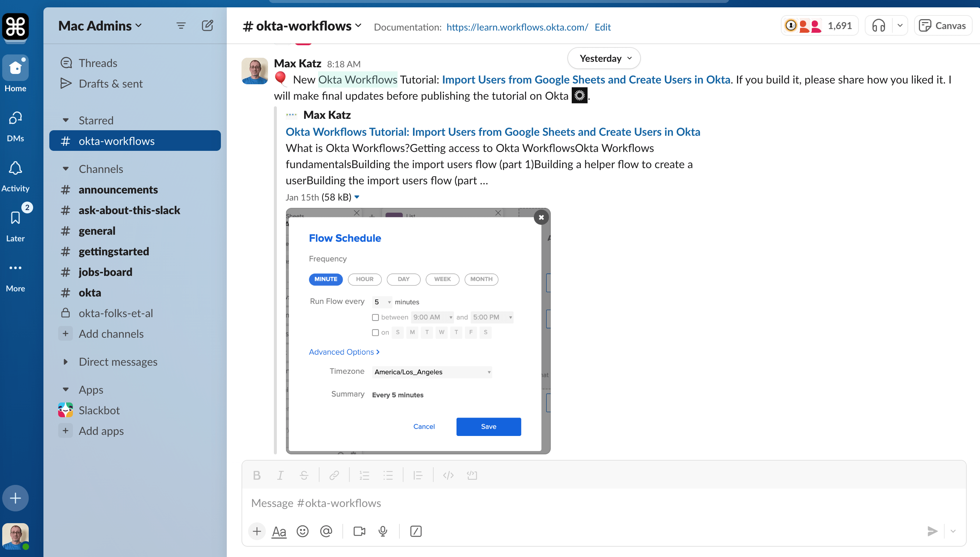Record a video clip icon
Image resolution: width=980 pixels, height=557 pixels.
click(359, 531)
